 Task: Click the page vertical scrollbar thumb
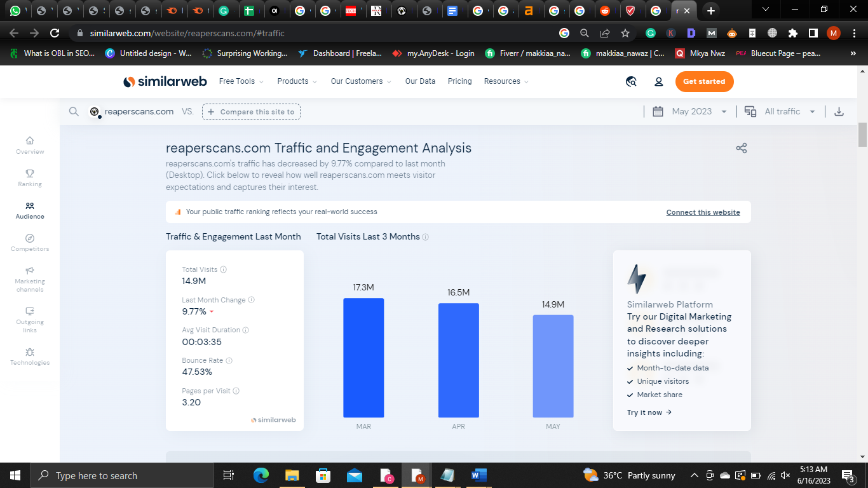click(x=862, y=135)
